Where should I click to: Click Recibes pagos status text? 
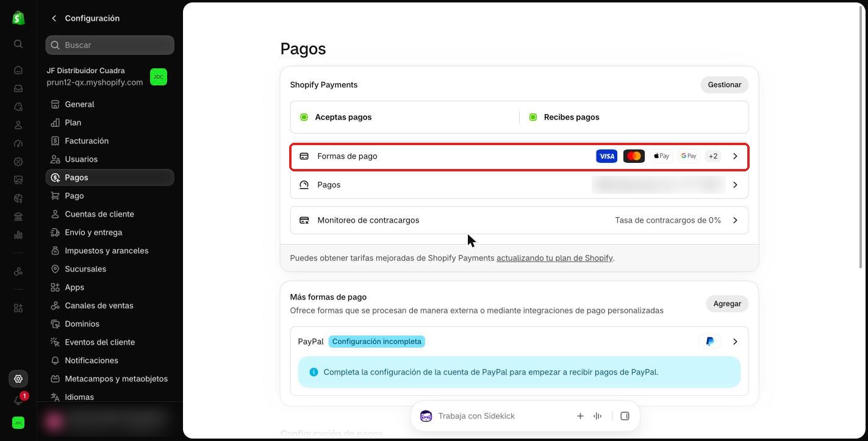[572, 117]
